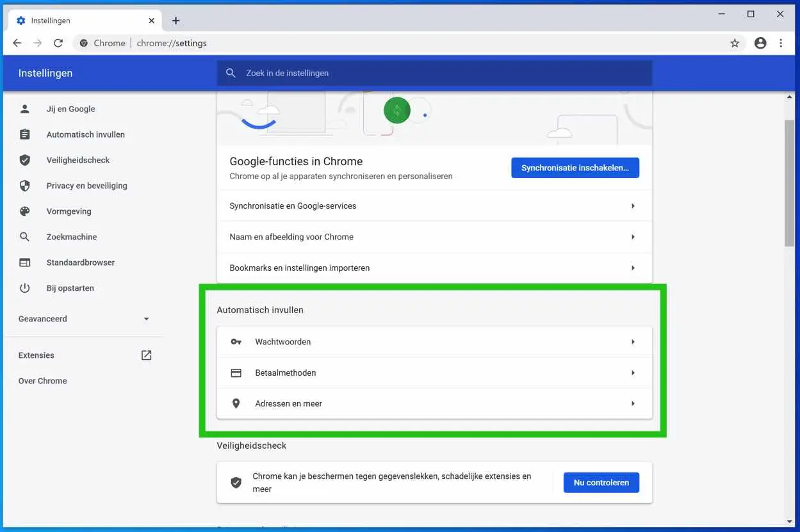The image size is (800, 532).
Task: Click the vertical page scrollbar thumb
Action: 789,182
